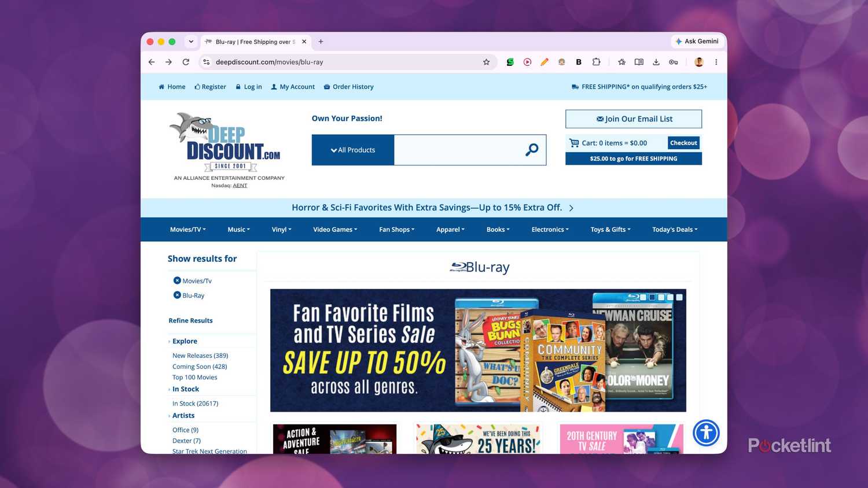This screenshot has height=488, width=868.
Task: Filter by New Releases (389)
Action: (x=200, y=356)
